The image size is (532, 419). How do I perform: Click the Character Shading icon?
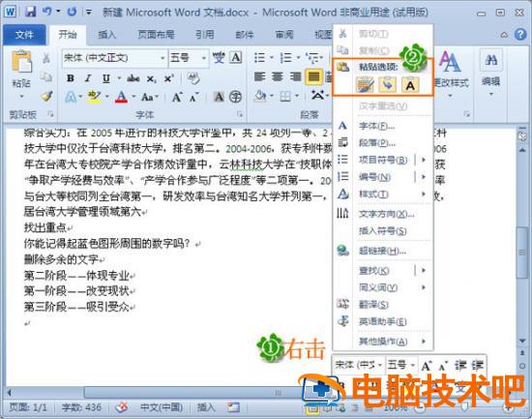(x=219, y=98)
